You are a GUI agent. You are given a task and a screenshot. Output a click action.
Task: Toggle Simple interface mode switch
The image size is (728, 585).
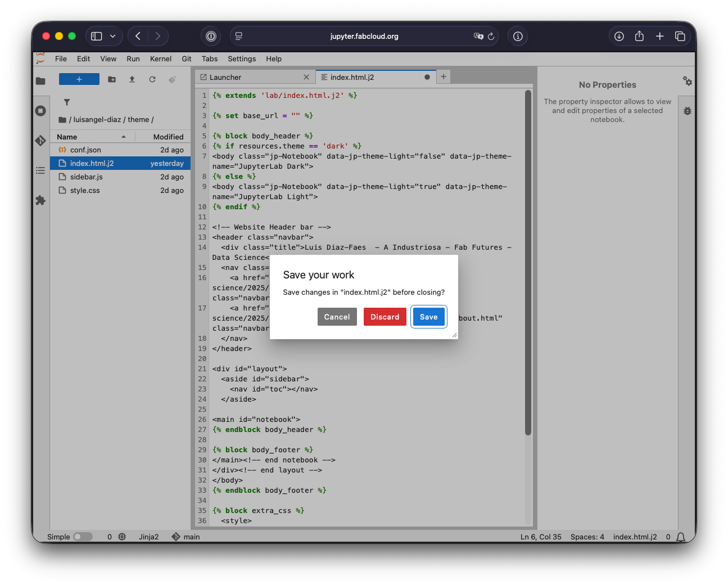coord(83,537)
